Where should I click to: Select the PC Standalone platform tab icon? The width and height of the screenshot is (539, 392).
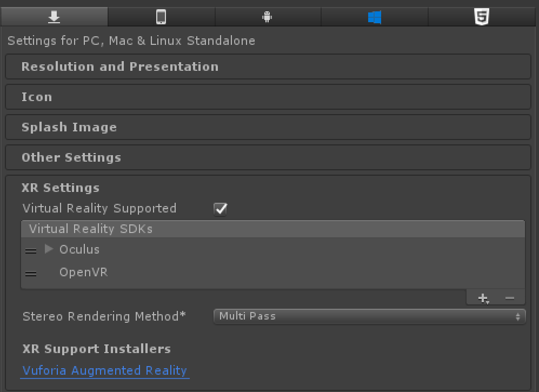click(54, 17)
